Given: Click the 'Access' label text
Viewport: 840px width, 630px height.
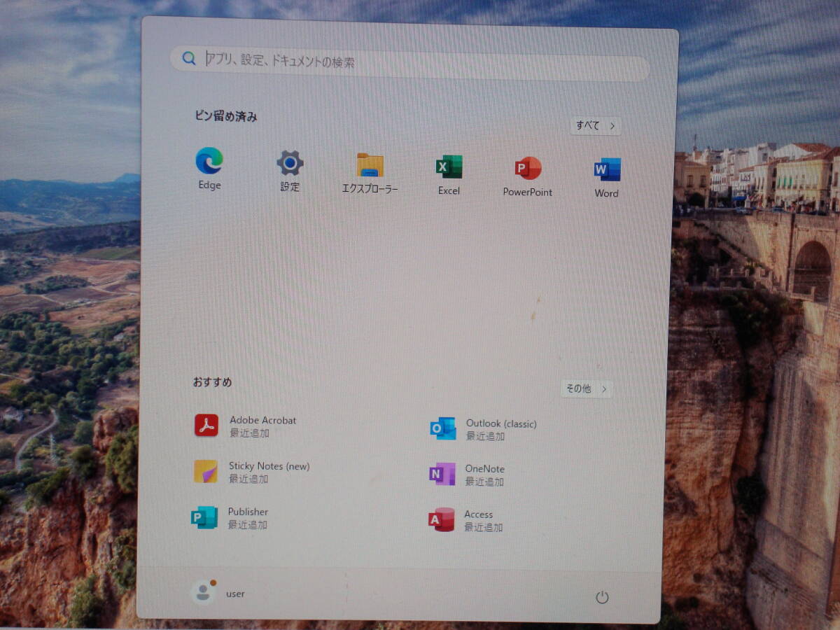Looking at the screenshot, I should 478,514.
